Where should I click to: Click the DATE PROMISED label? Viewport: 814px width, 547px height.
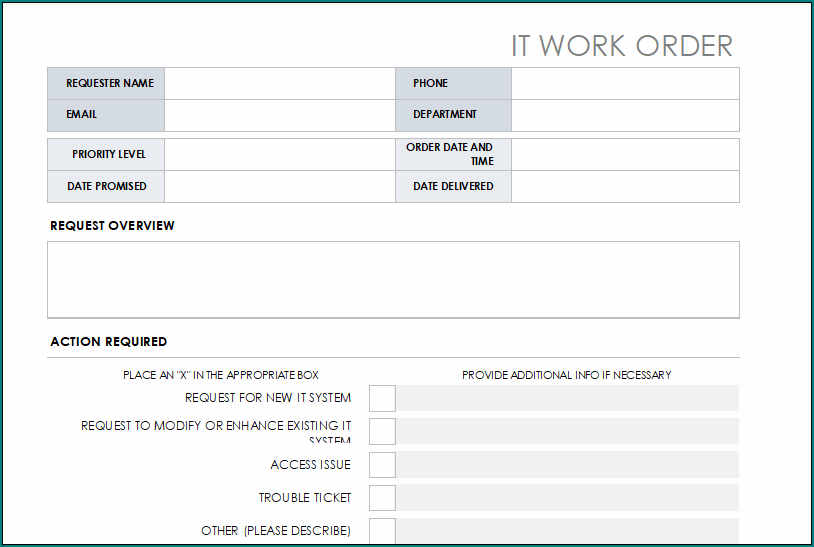click(x=106, y=186)
